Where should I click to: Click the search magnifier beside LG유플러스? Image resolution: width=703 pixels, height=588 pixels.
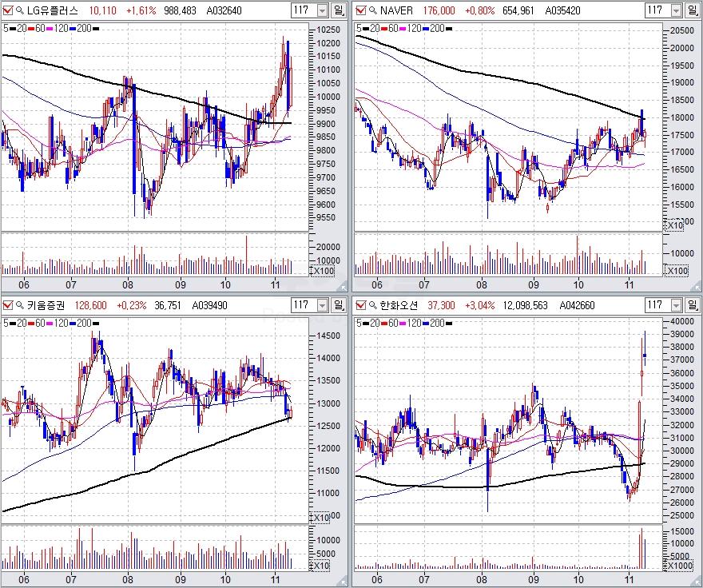coord(19,10)
